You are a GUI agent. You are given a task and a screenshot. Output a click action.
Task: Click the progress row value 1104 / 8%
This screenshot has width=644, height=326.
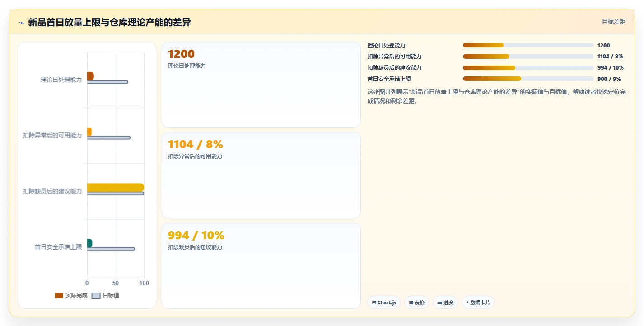(x=610, y=57)
